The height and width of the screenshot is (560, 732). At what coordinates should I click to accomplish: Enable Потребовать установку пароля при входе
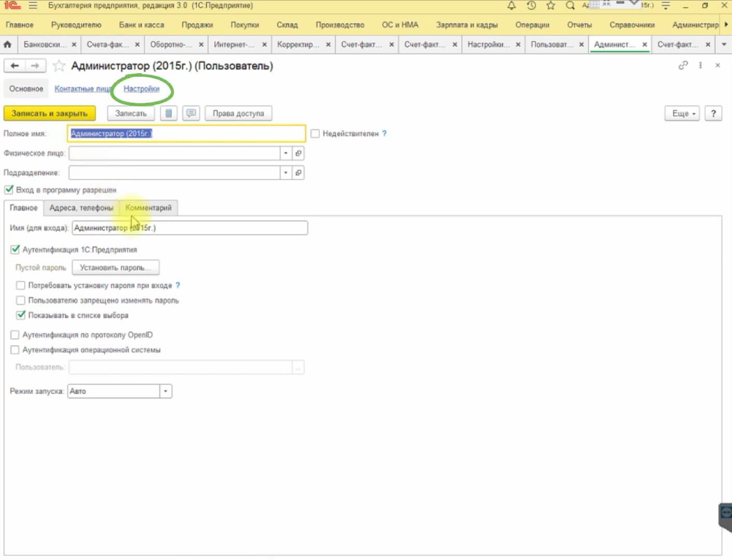(21, 285)
